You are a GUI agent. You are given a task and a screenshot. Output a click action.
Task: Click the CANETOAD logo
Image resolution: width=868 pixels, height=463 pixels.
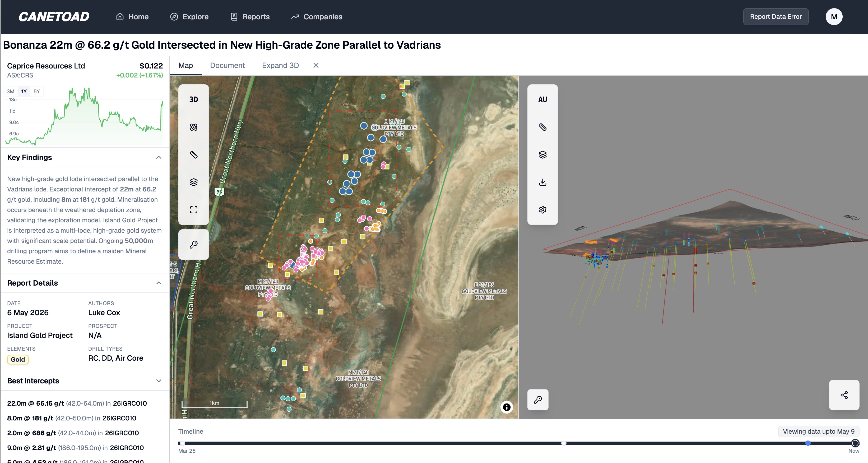pos(54,16)
